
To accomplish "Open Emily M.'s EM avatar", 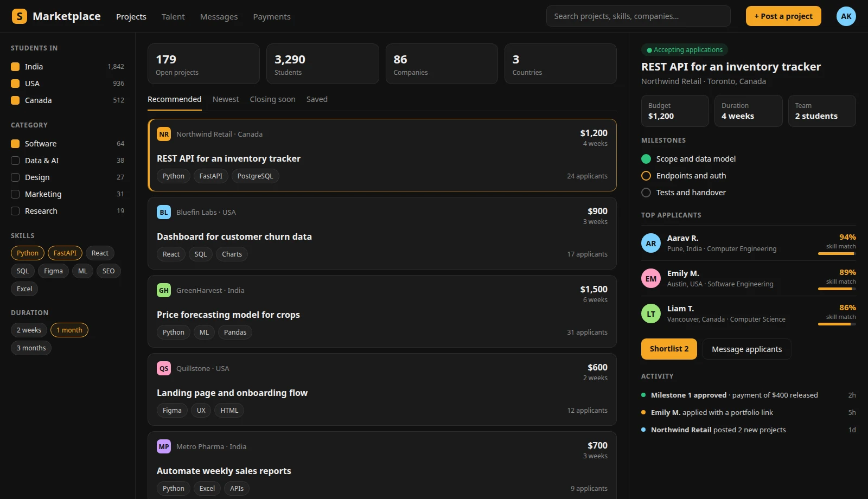I will point(651,279).
